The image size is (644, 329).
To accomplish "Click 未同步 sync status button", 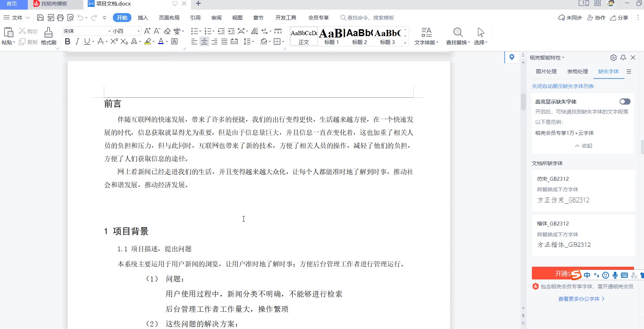I will (570, 18).
